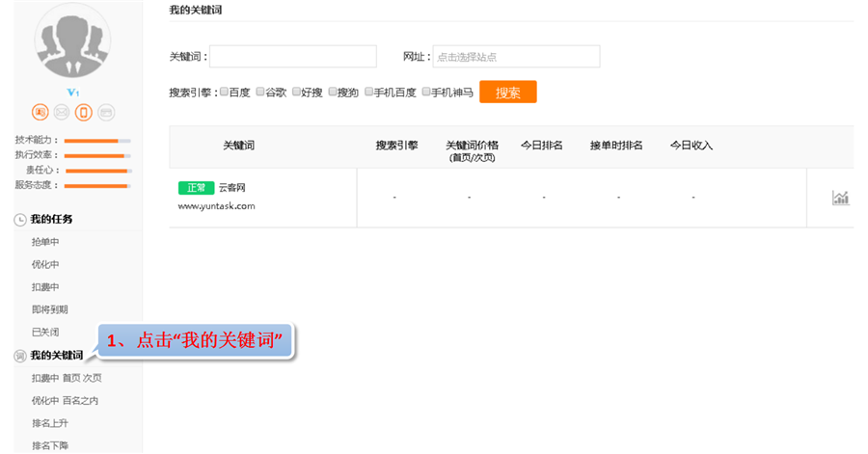Open the 云客网 keyword entry
868x454 pixels.
click(x=231, y=188)
